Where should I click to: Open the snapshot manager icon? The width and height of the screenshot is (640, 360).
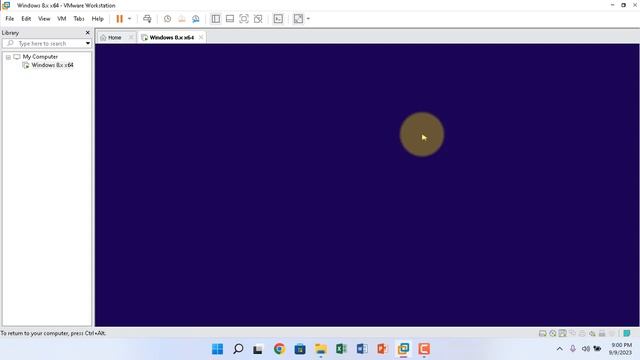pos(196,19)
